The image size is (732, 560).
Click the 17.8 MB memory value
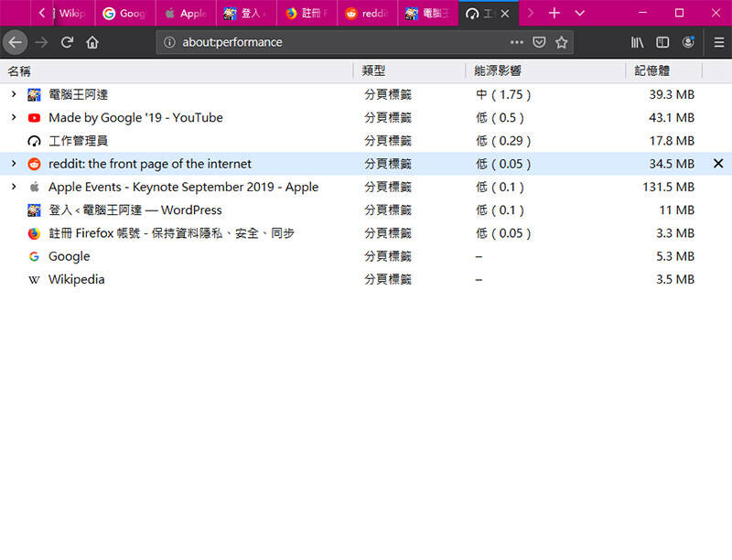[x=672, y=141]
